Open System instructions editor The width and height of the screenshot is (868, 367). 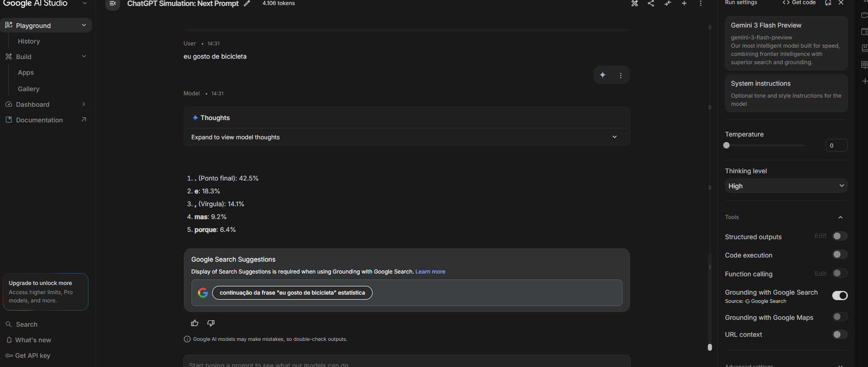tap(786, 93)
